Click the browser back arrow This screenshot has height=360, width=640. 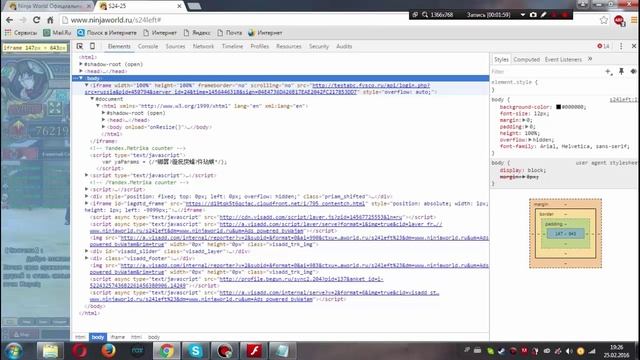pyautogui.click(x=9, y=20)
